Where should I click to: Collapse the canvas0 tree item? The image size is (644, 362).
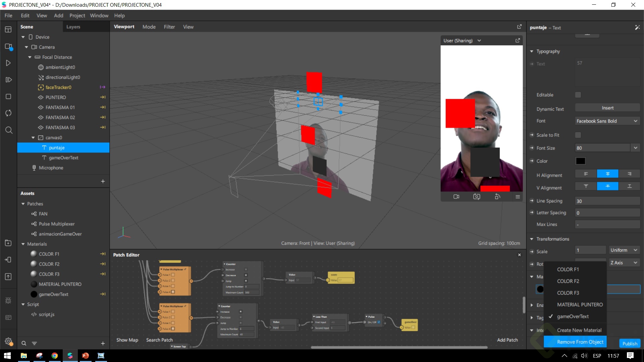pyautogui.click(x=33, y=138)
